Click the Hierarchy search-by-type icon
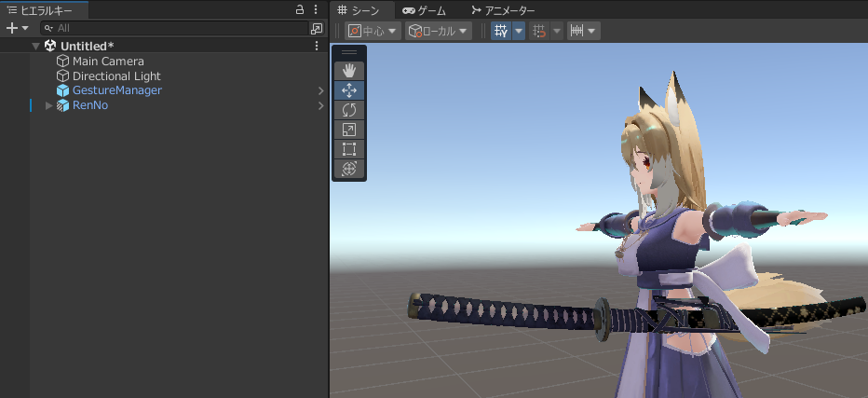 coord(316,29)
